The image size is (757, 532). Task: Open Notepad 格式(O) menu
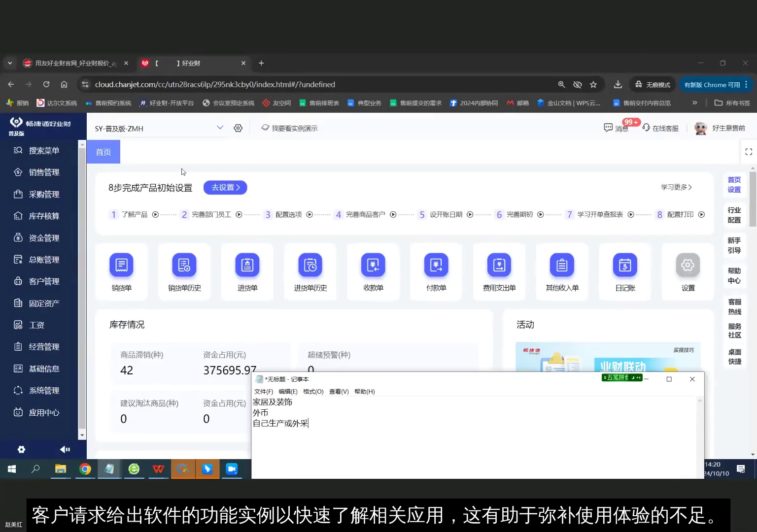pyautogui.click(x=313, y=392)
